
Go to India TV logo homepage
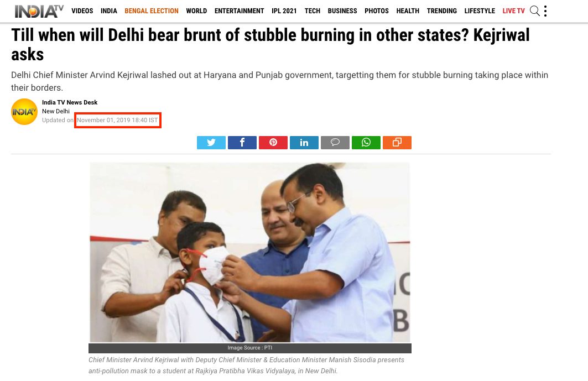coord(39,11)
